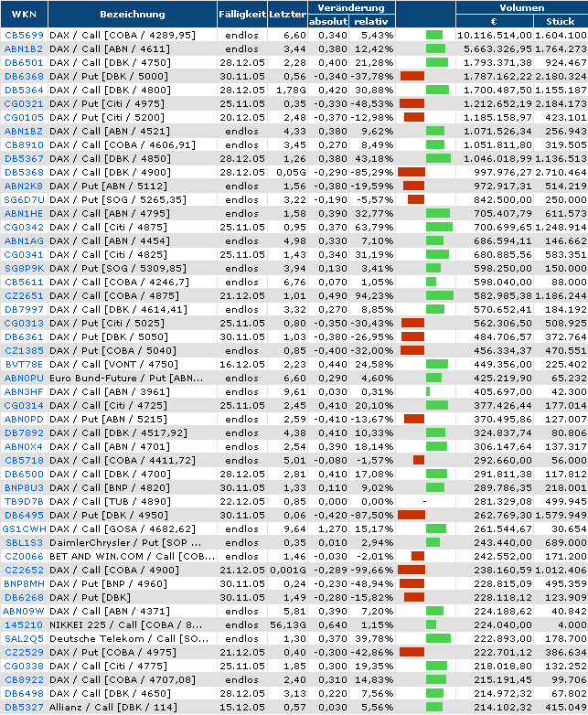The image size is (588, 715).
Task: Open WKN link CG0342
Action: [24, 227]
